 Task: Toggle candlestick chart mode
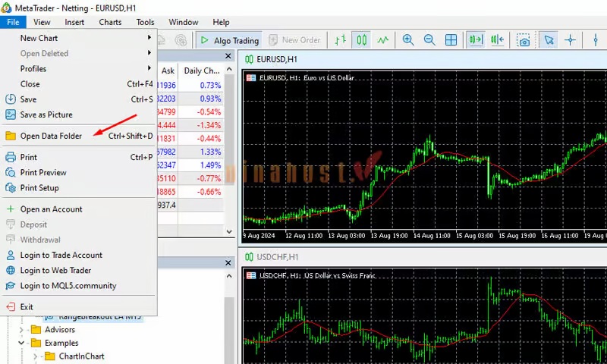pyautogui.click(x=362, y=40)
